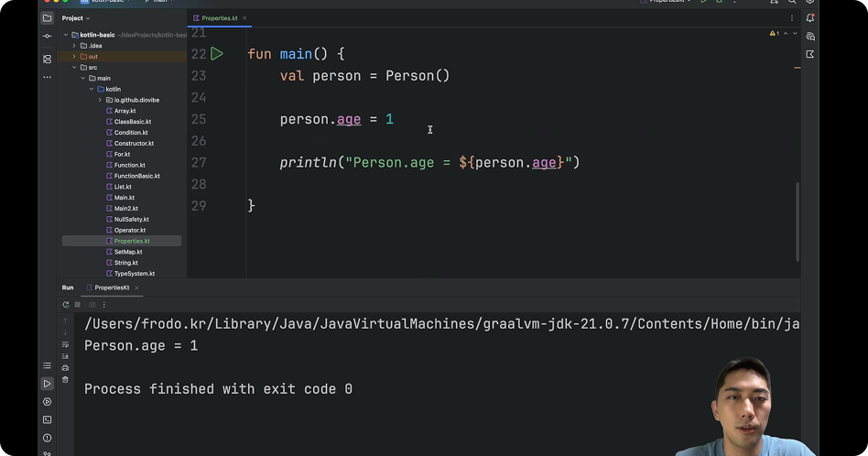Image resolution: width=868 pixels, height=456 pixels.
Task: Open the Terminal tool window icon
Action: (48, 419)
